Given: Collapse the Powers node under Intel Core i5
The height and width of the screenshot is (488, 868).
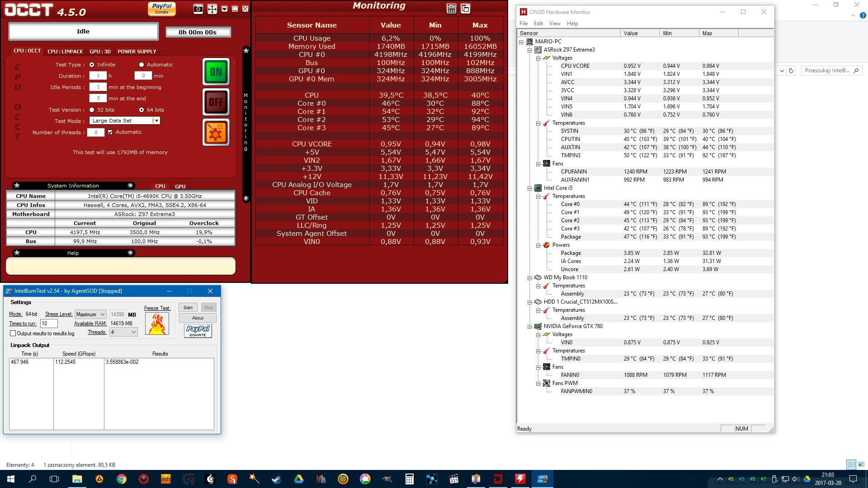Looking at the screenshot, I should (538, 245).
